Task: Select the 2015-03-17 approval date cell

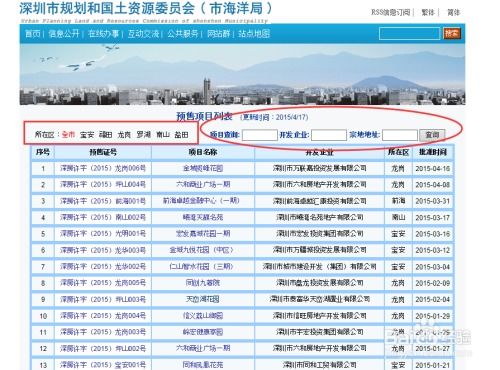Action: 433,218
